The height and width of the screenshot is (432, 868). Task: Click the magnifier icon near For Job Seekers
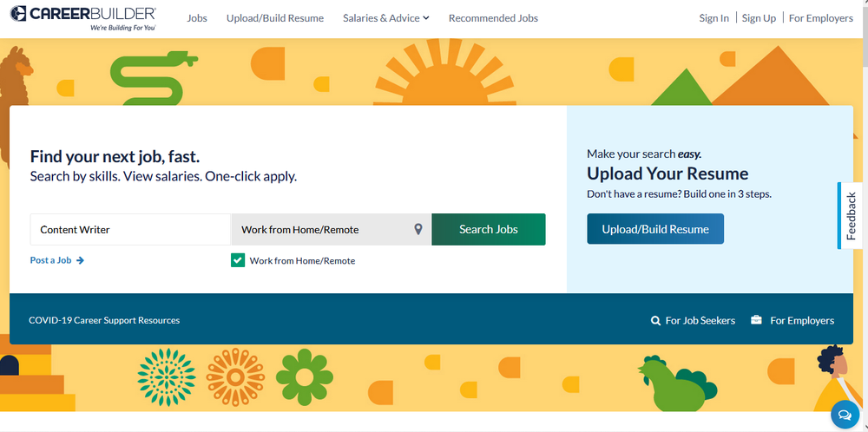[655, 320]
